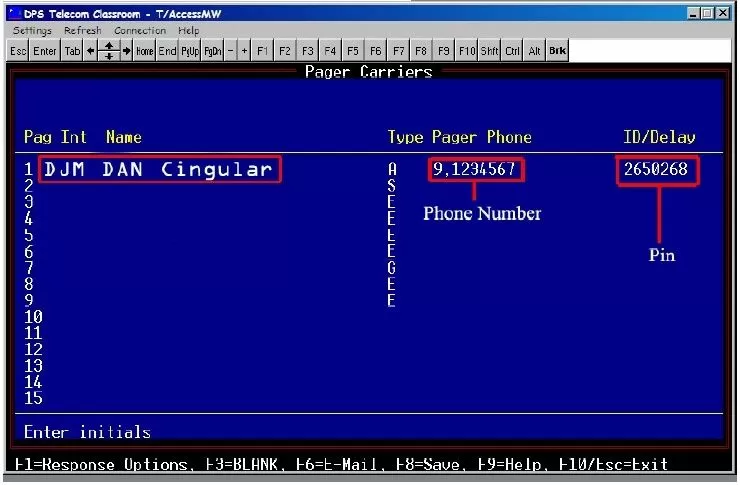Click the plus key toolbar button
The width and height of the screenshot is (740, 485).
(x=244, y=50)
